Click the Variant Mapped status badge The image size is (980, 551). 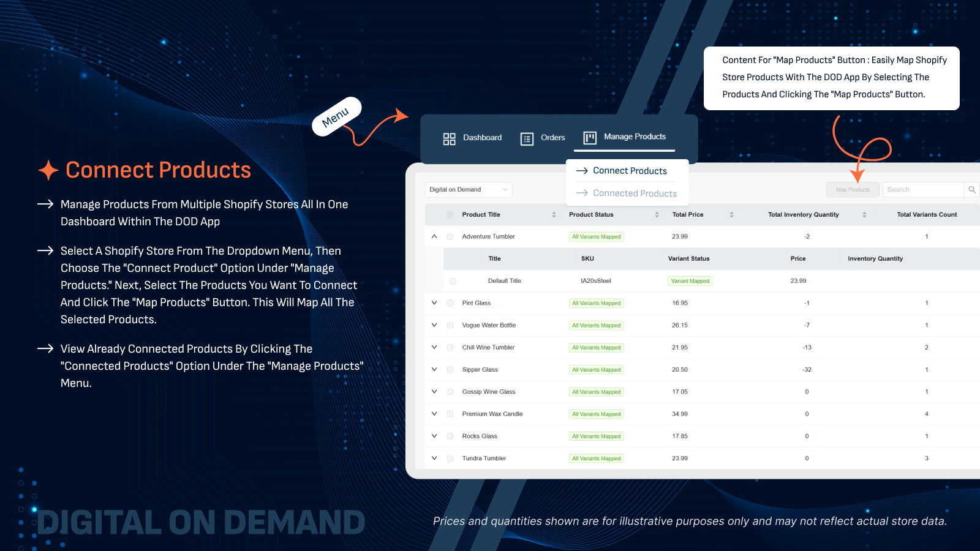pyautogui.click(x=690, y=281)
